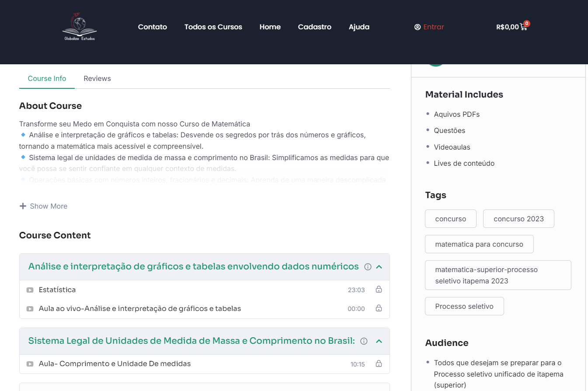Open the Contato menu item
Screen dimensions: 588x391
pos(153,27)
